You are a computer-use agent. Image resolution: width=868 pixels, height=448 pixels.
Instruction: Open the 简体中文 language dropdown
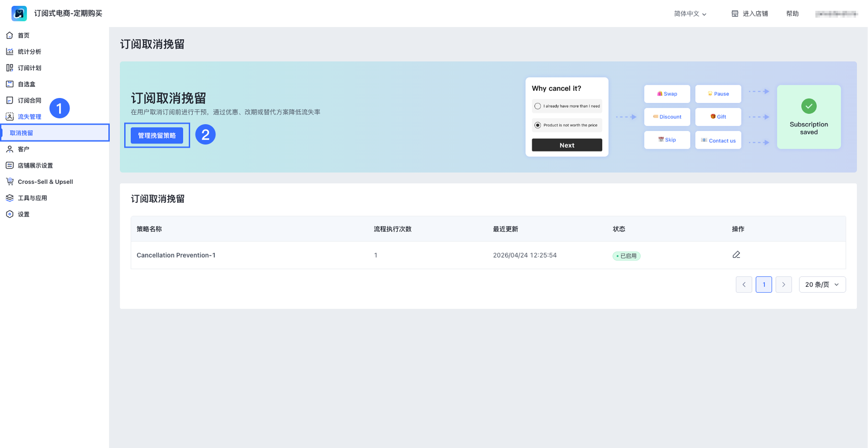[x=690, y=14]
